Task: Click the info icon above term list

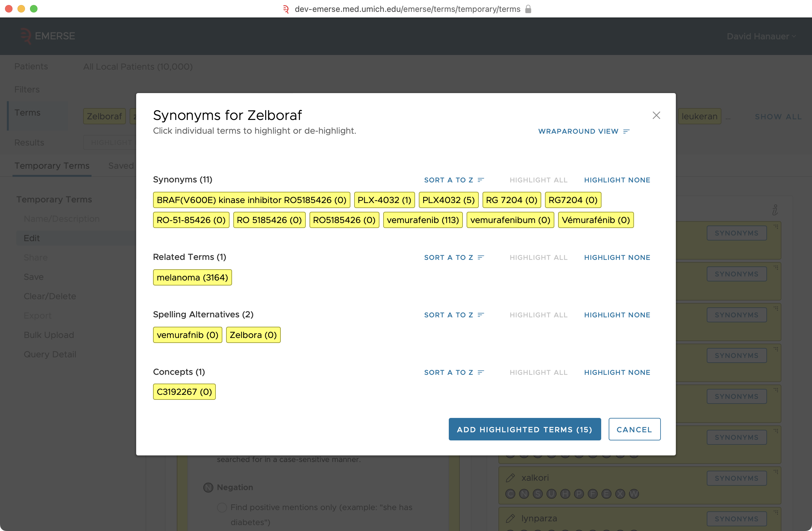Action: pos(775,210)
